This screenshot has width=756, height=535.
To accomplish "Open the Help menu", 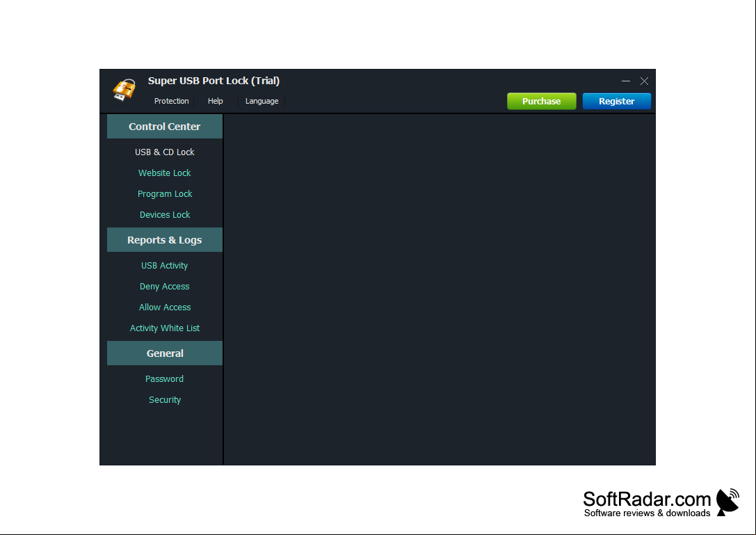I will pos(215,101).
